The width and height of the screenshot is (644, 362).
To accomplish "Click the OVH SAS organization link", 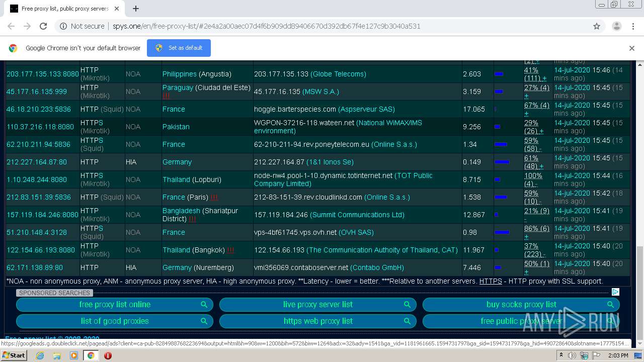I will pyautogui.click(x=356, y=232).
